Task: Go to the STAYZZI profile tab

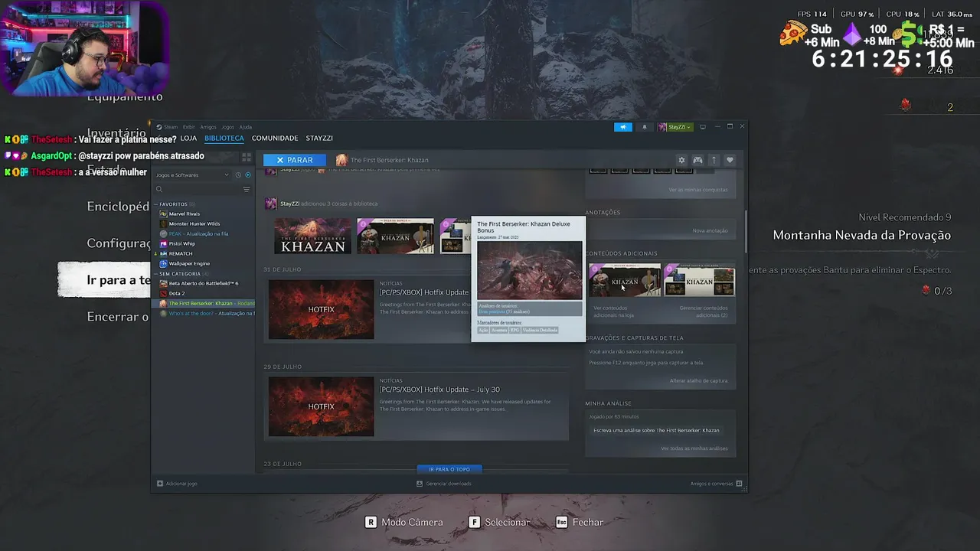Action: pyautogui.click(x=319, y=139)
